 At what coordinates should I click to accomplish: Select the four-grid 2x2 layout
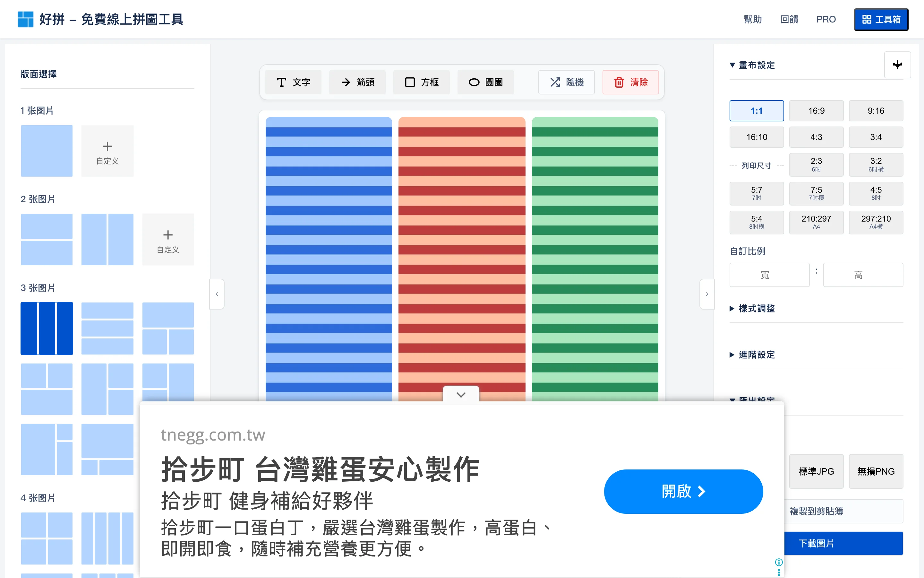pos(47,539)
